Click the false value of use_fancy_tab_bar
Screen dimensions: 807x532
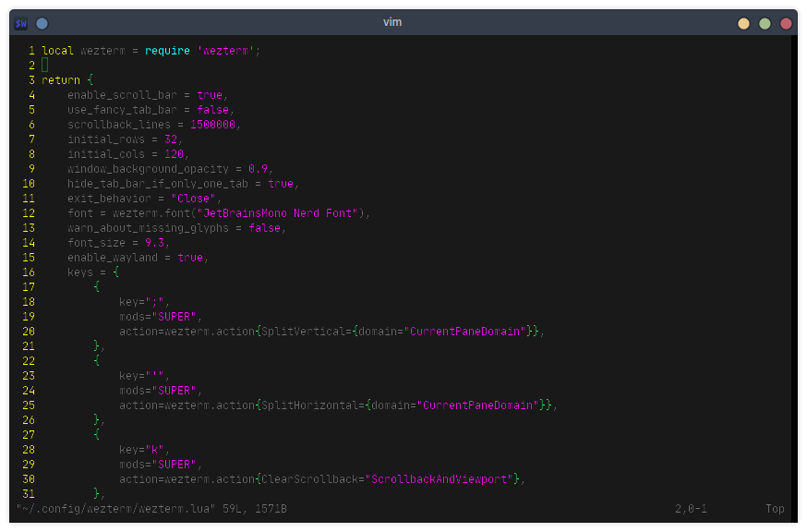pyautogui.click(x=211, y=109)
